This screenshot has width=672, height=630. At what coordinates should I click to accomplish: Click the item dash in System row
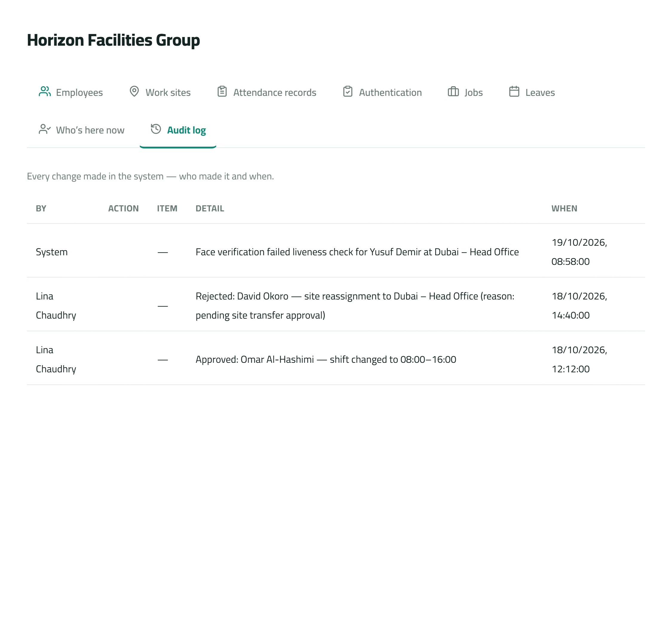click(162, 253)
